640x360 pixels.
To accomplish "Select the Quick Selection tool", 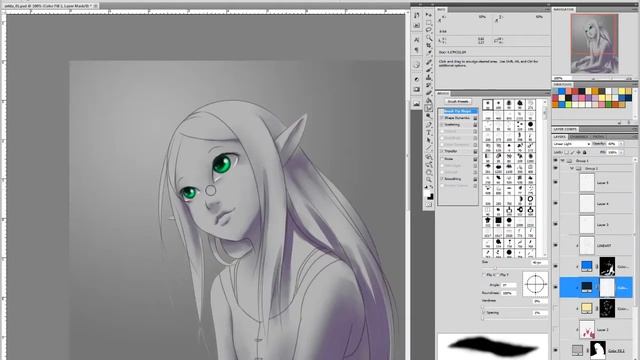I will 429,37.
